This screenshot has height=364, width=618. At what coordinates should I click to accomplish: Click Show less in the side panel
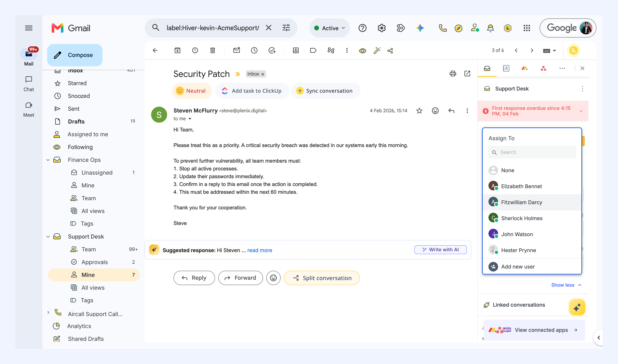pos(566,285)
